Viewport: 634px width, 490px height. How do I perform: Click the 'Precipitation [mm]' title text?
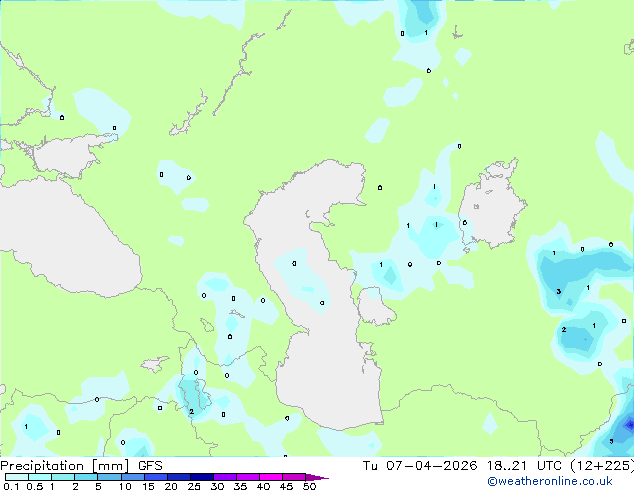[65, 466]
